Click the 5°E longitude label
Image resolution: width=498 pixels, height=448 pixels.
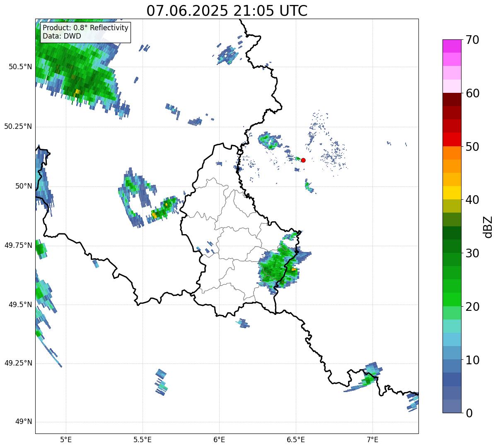pyautogui.click(x=66, y=440)
